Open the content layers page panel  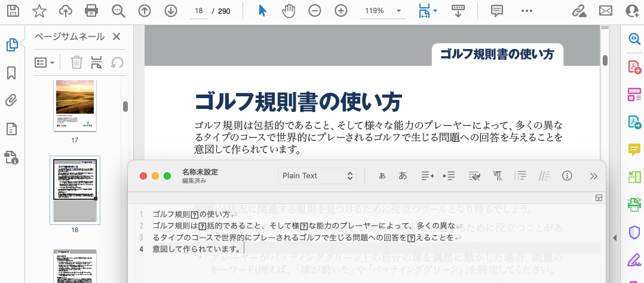tap(11, 129)
